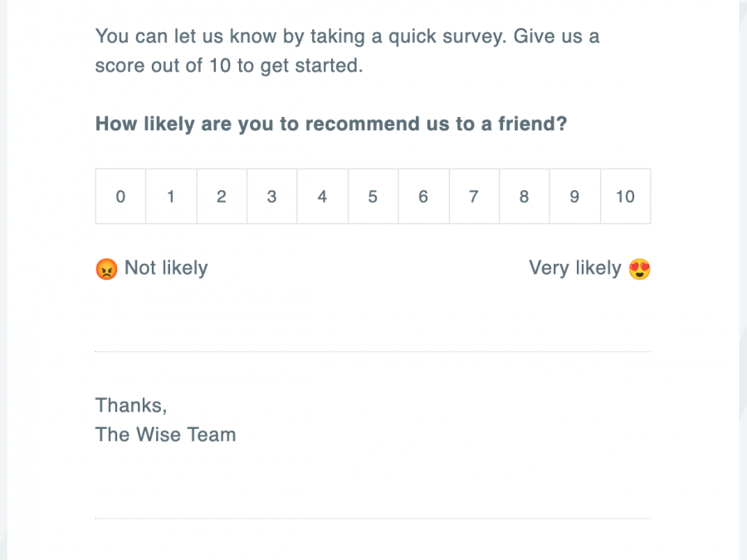Screen dimensions: 747x560
Task: Click the number 4 score box
Action: click(323, 197)
